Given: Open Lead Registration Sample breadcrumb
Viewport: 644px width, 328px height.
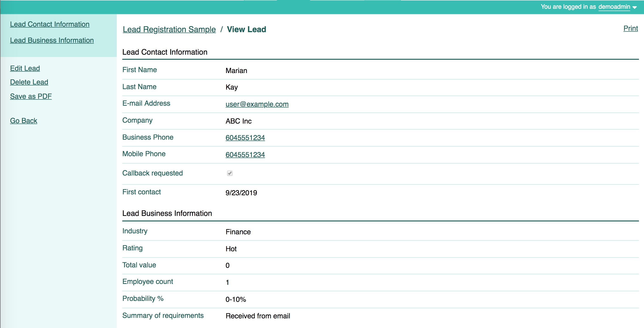Looking at the screenshot, I should (169, 29).
